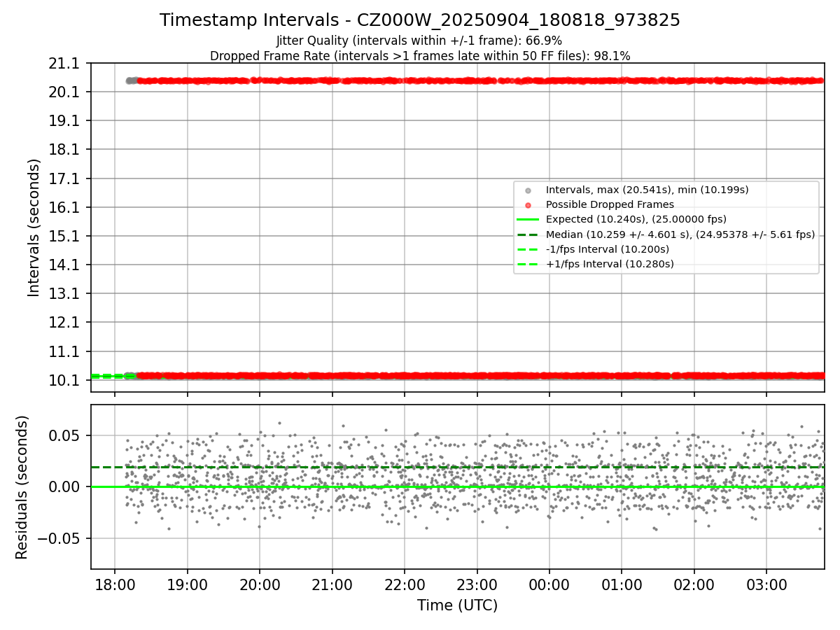Screen dimensions: 840x630
Task: Click the 'Jitter Quality' subtitle line showing 66.9%
Action: [419, 41]
